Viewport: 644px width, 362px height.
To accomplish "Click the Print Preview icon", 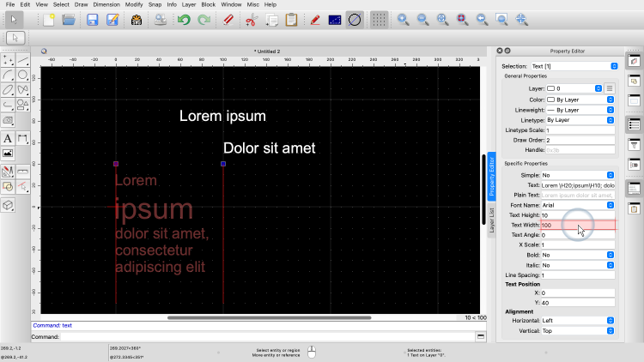I will (161, 20).
